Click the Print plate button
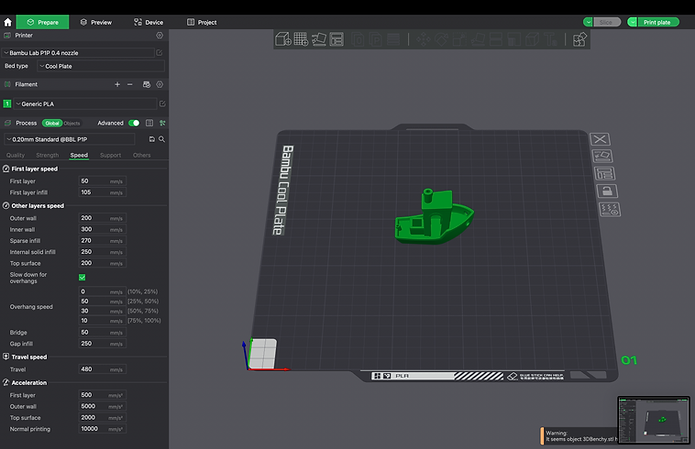The height and width of the screenshot is (449, 695). pos(658,22)
